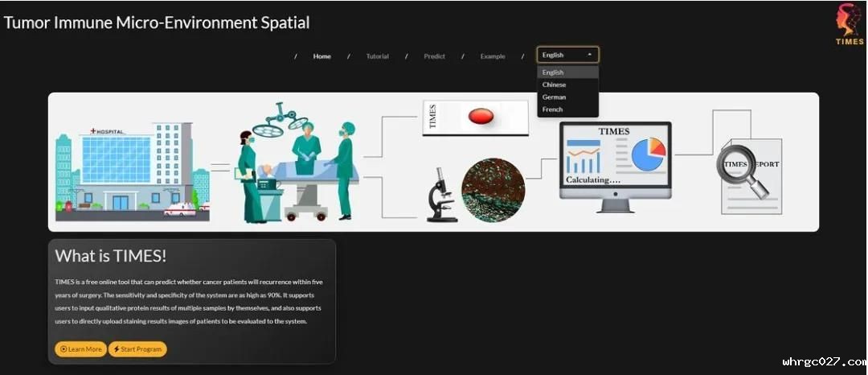
Task: Open the Example navigation tab
Action: (493, 56)
